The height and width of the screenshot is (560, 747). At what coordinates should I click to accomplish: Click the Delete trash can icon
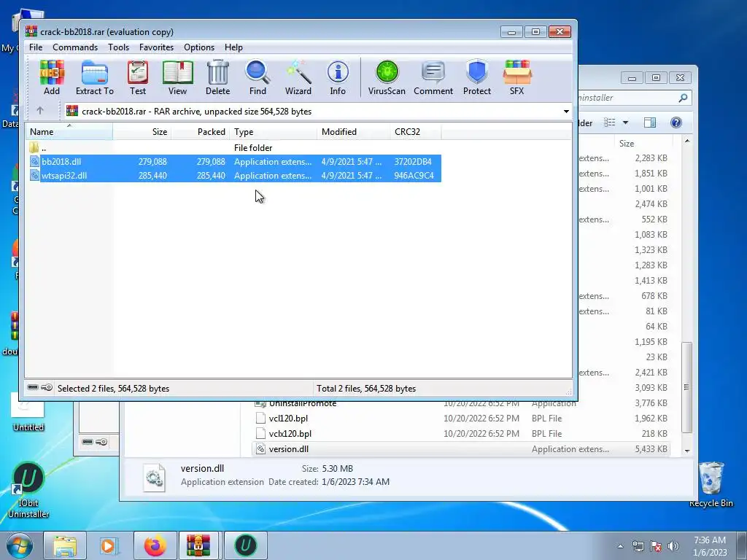217,78
